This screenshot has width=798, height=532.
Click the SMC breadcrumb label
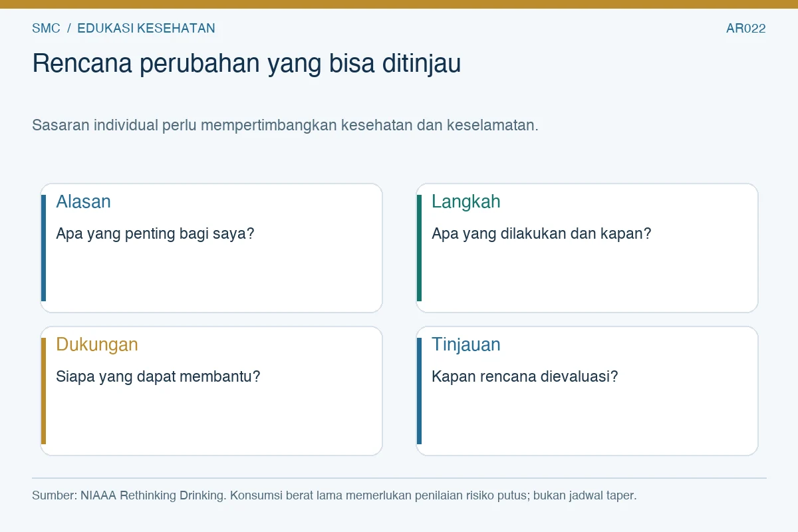coord(46,28)
